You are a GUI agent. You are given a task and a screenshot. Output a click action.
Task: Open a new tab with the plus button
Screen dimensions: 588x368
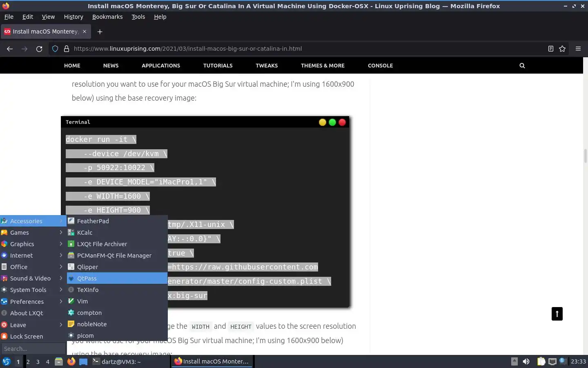pyautogui.click(x=100, y=31)
